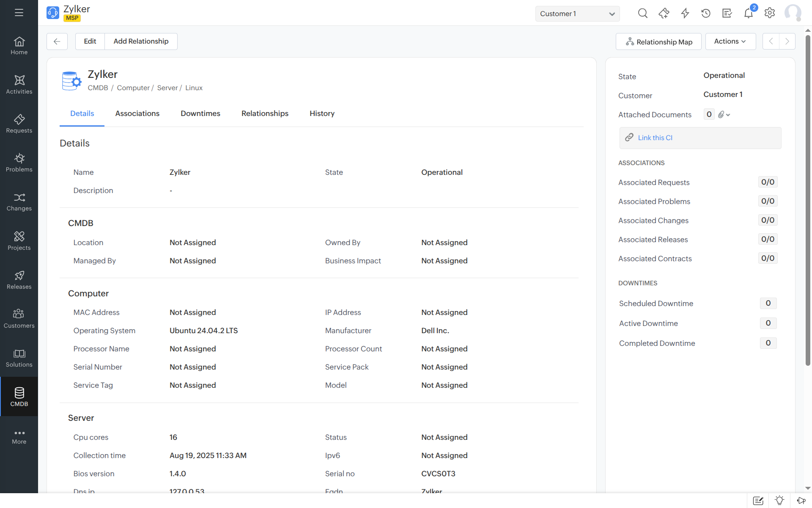812x508 pixels.
Task: Switch to the Associations tab
Action: click(x=137, y=113)
